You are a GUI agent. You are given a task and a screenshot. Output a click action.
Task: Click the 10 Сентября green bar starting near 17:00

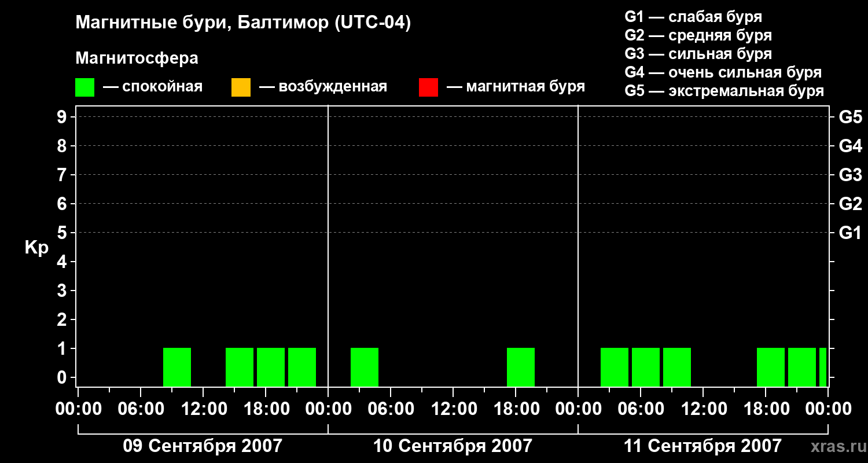(521, 367)
